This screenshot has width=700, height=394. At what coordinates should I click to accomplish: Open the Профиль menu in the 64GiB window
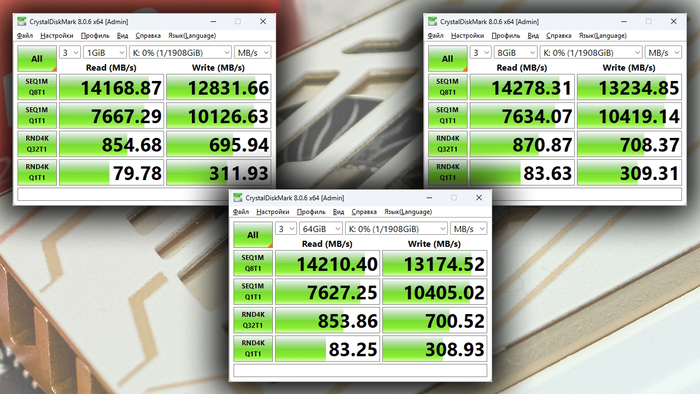tap(311, 212)
